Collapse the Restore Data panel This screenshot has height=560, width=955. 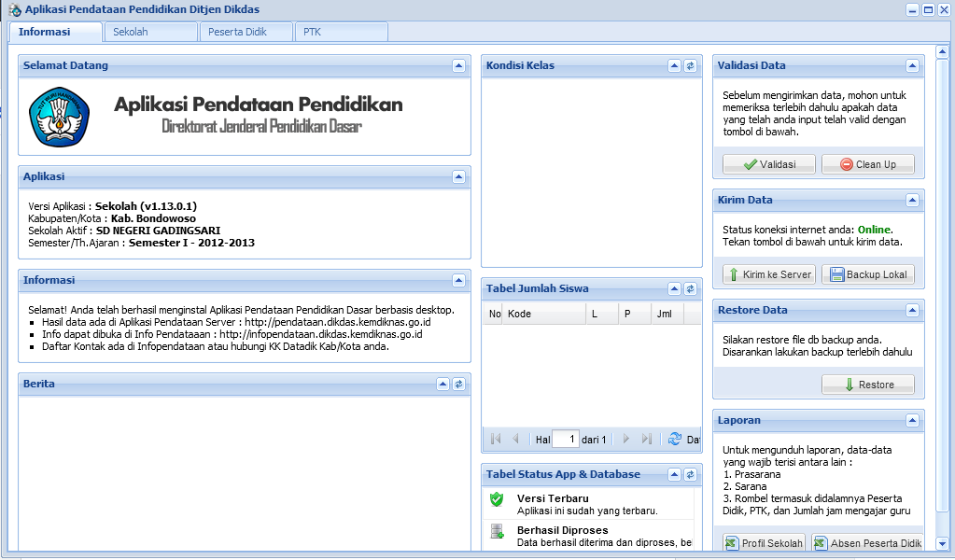tap(912, 311)
